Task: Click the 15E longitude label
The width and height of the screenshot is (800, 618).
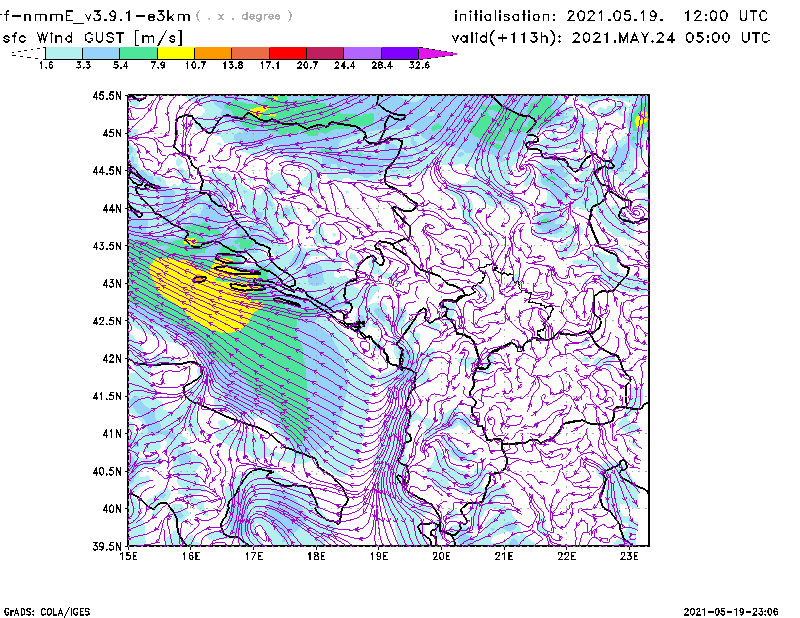Action: [128, 556]
